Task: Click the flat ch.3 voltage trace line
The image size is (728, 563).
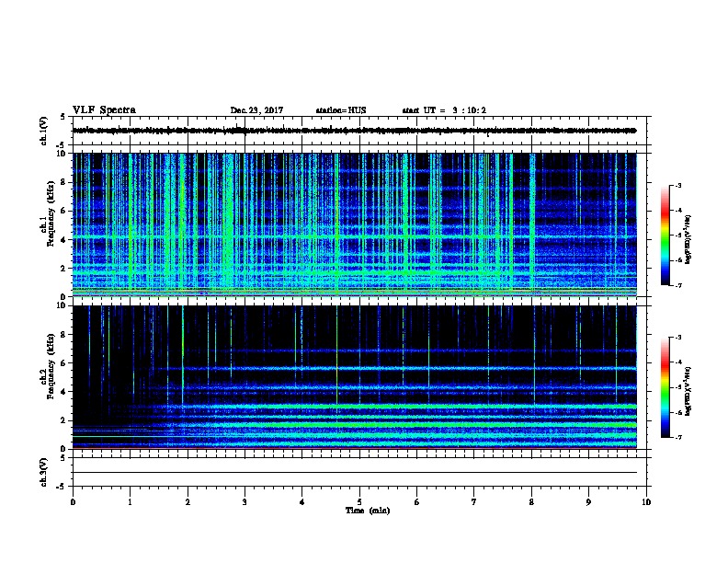Action: pos(354,473)
